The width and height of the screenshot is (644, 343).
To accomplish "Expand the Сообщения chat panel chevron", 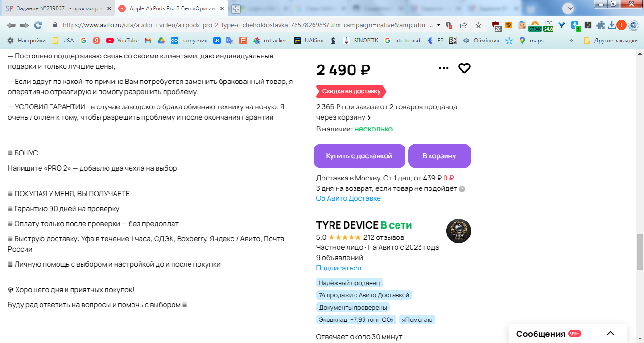I will click(611, 334).
